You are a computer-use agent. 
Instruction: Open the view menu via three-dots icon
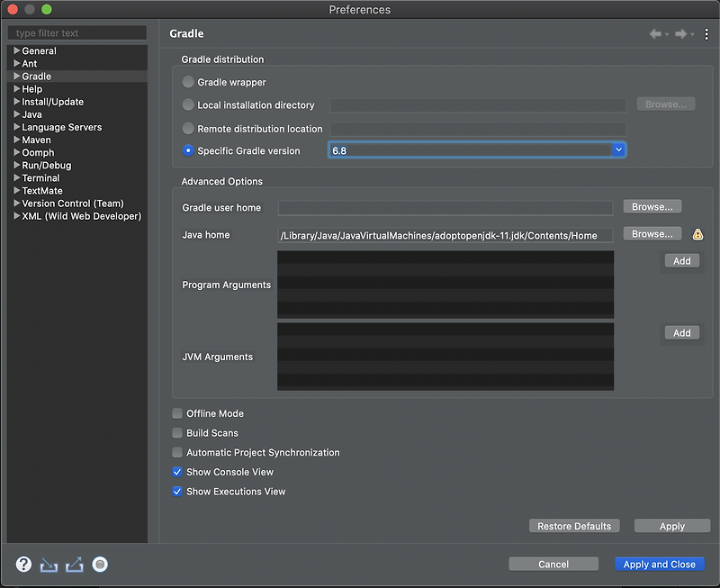(x=706, y=33)
